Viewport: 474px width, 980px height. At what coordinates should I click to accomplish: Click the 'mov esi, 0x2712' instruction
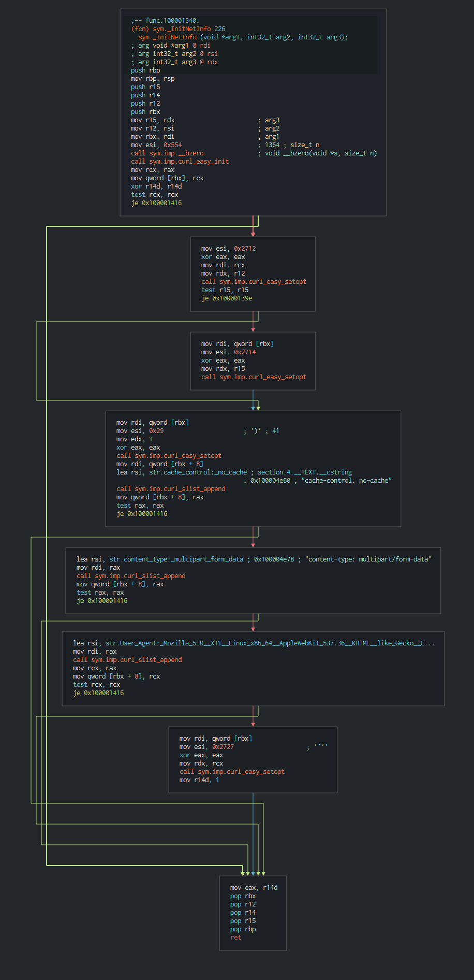(228, 249)
